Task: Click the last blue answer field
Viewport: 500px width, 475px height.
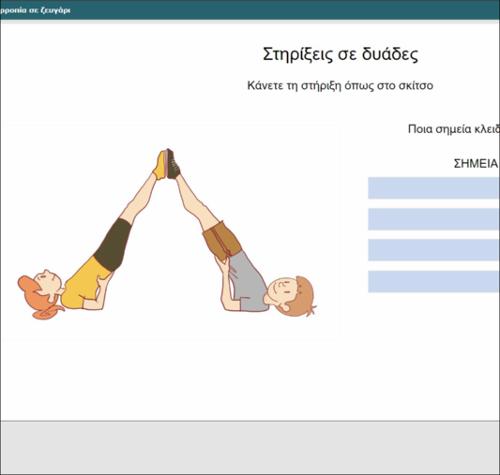Action: 434,282
